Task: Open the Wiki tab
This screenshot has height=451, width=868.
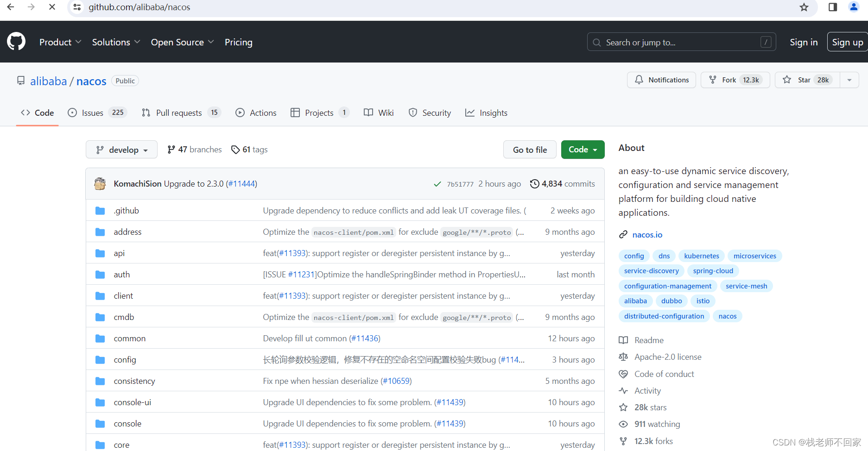Action: click(x=379, y=113)
